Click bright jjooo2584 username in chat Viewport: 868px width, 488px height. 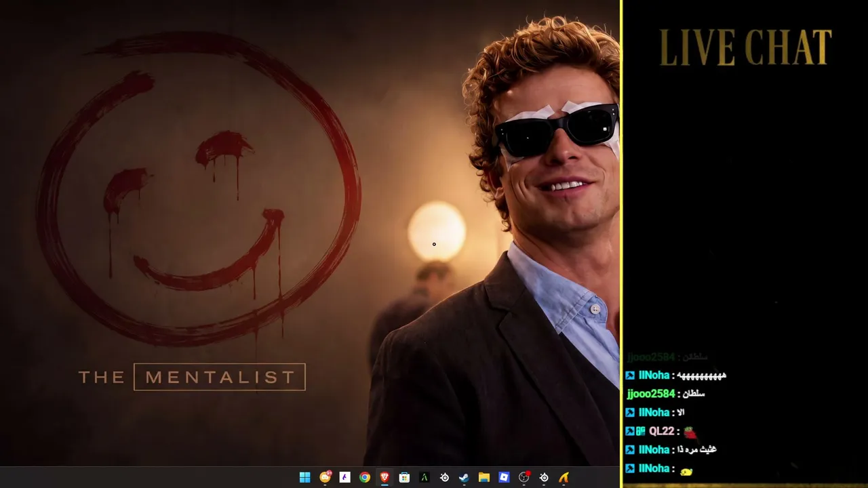[650, 394]
